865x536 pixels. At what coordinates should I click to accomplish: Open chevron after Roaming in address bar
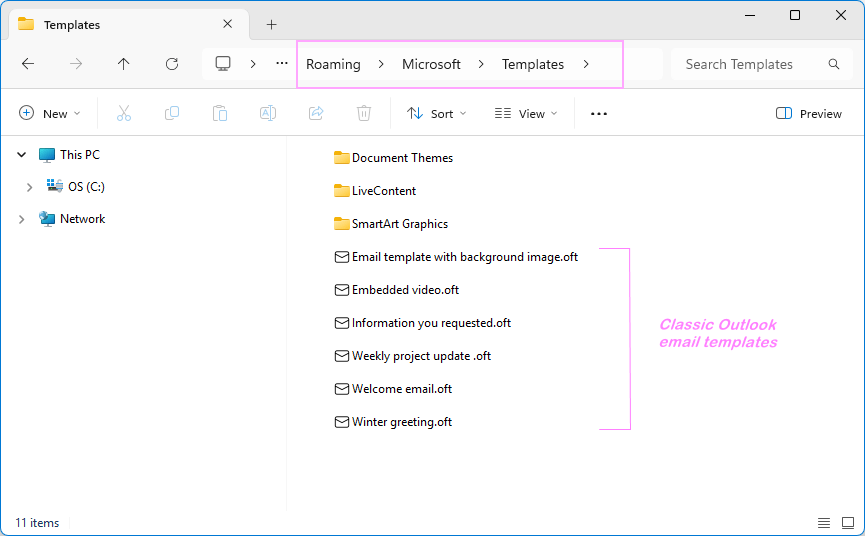pos(381,65)
